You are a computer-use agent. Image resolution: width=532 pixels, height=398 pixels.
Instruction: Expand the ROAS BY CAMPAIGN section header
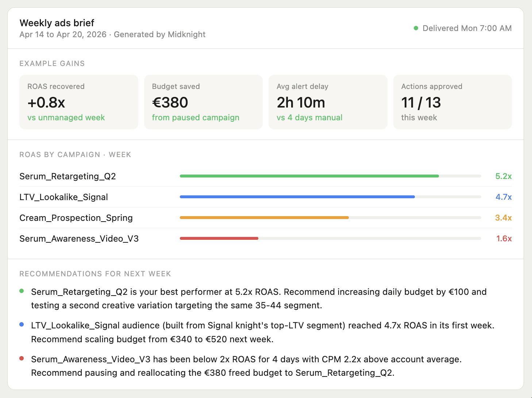(x=75, y=155)
